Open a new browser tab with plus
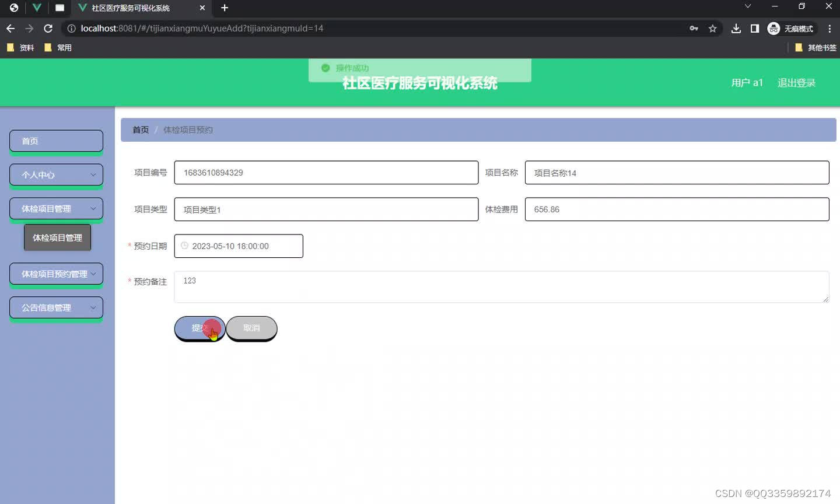 pos(225,8)
